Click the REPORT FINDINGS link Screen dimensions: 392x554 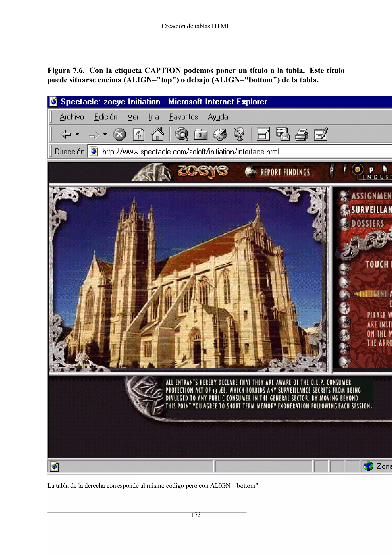[285, 172]
